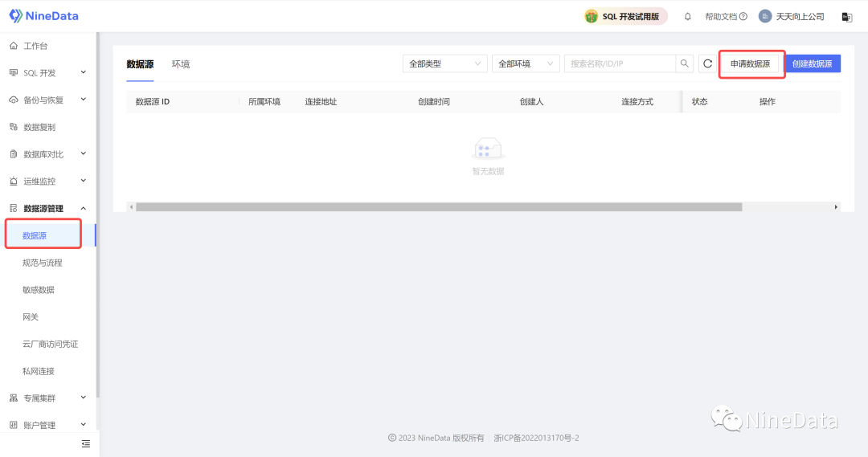Click the 连接地址 column header
Viewport: 868px width, 457px height.
(321, 102)
